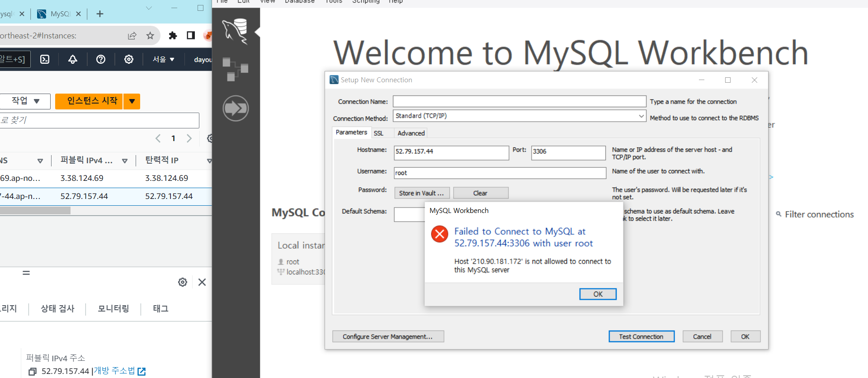
Task: Click the Filter connections search icon
Action: coord(778,214)
